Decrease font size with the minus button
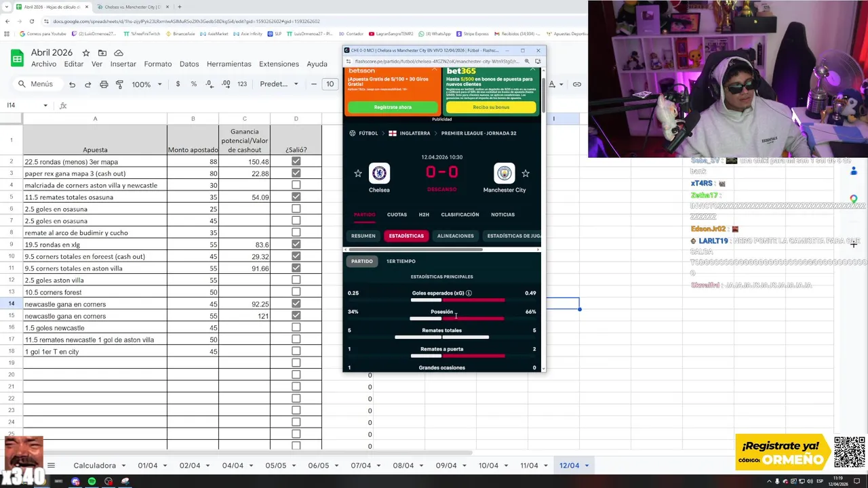 (x=313, y=84)
